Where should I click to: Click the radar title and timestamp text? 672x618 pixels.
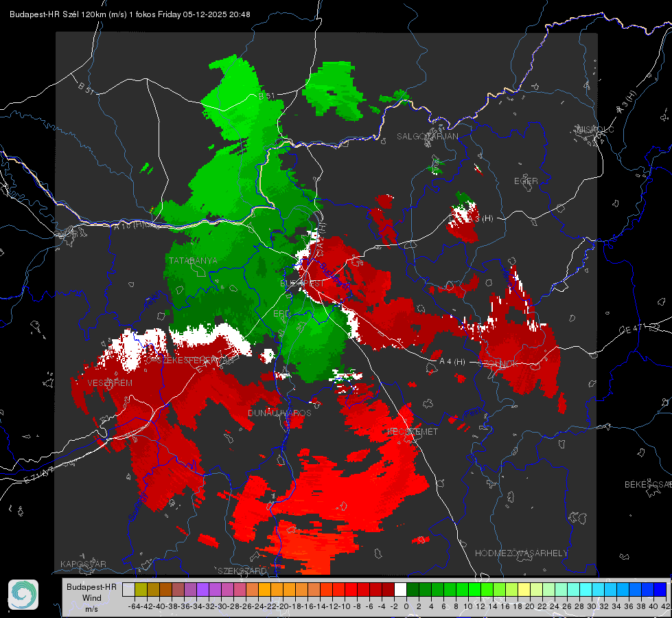130,14
